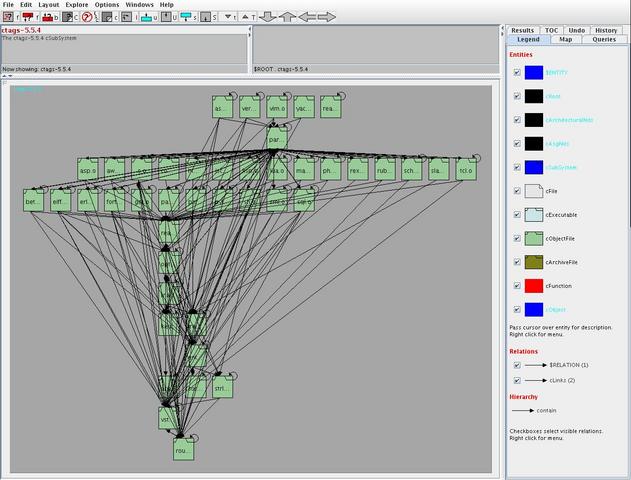Click the red circled question mark icon
The width and height of the screenshot is (631, 480).
87,17
